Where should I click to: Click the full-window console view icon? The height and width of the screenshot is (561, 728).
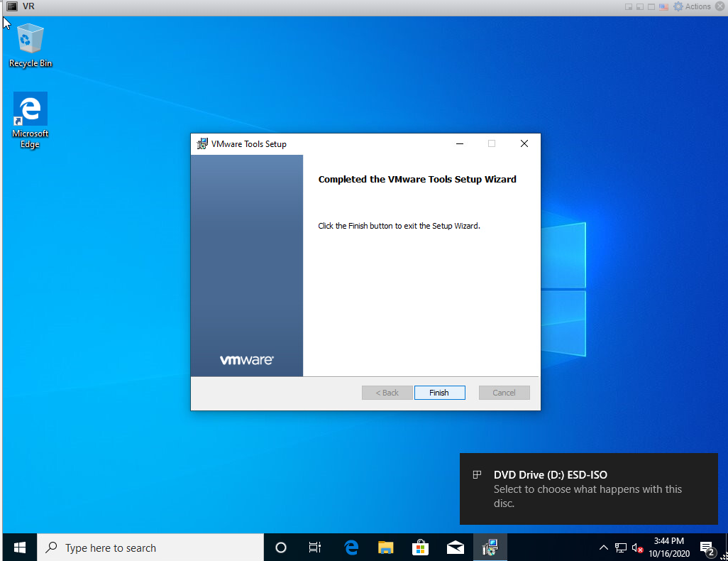click(651, 6)
